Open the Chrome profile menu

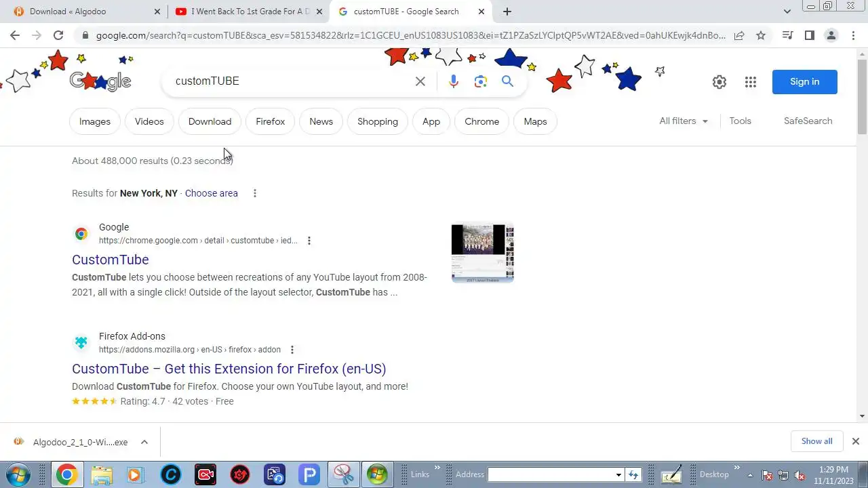tap(831, 35)
